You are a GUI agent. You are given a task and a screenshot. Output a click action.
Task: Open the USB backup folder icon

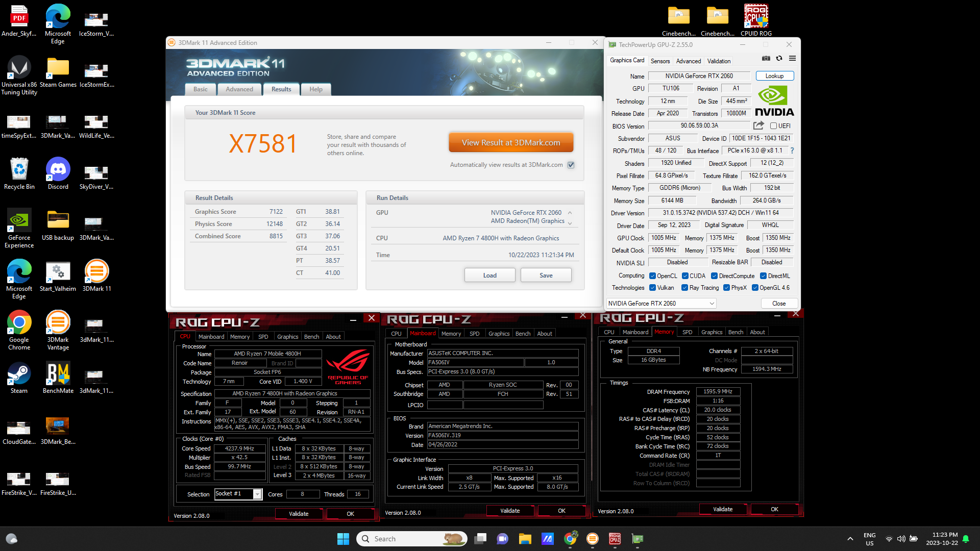point(58,225)
